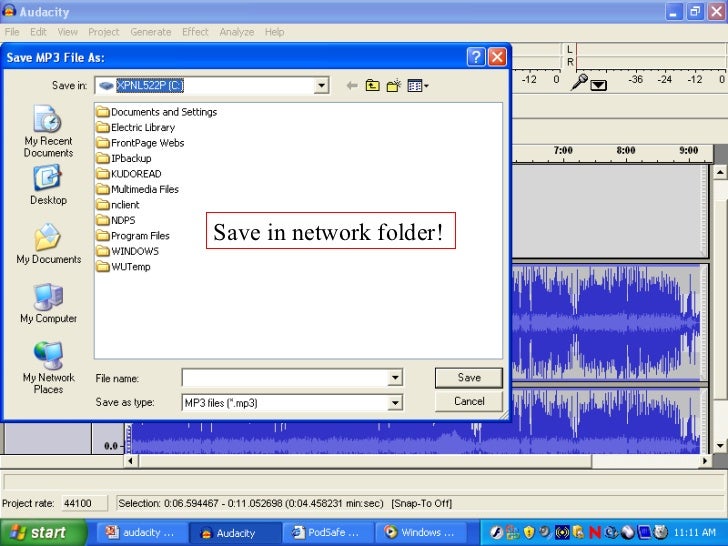Select the IPbackup folder
This screenshot has height=546, width=728.
coord(124,158)
